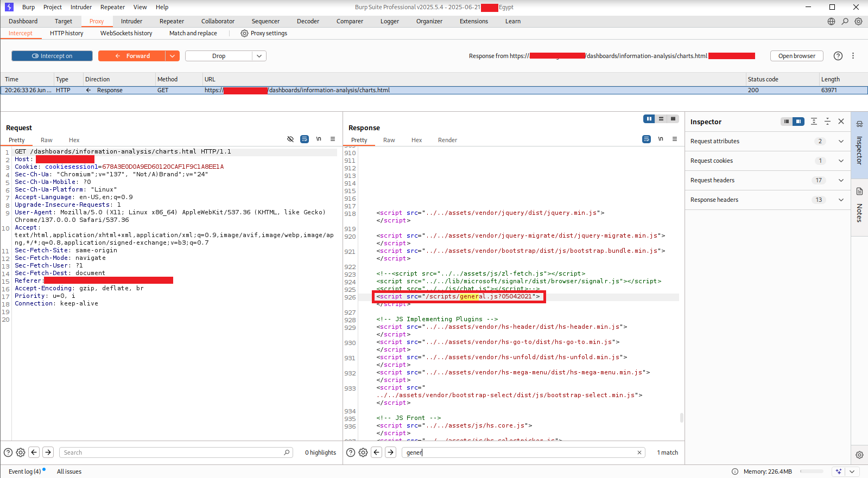Go to next match in Request search

(48, 452)
